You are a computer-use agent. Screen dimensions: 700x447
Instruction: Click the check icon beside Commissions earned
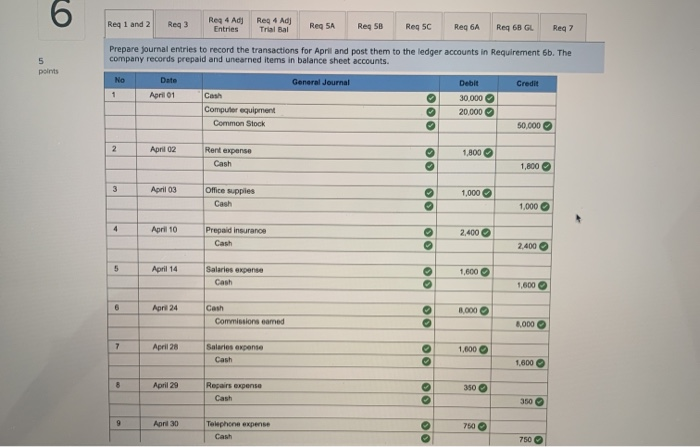pos(427,322)
